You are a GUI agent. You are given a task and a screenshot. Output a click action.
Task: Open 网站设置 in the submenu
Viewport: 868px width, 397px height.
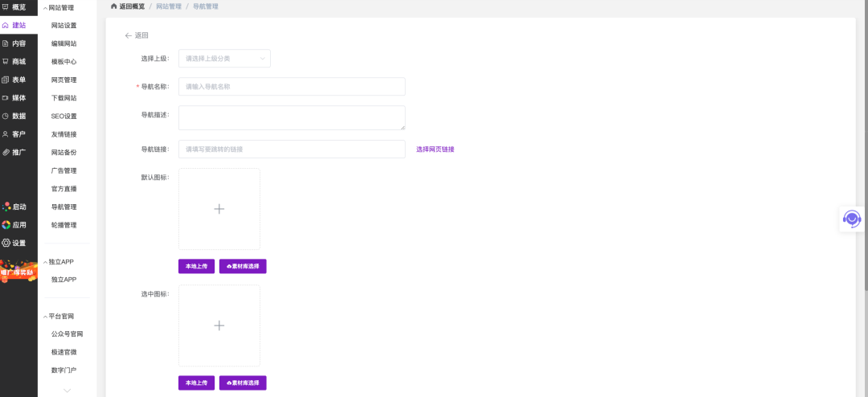click(x=63, y=26)
